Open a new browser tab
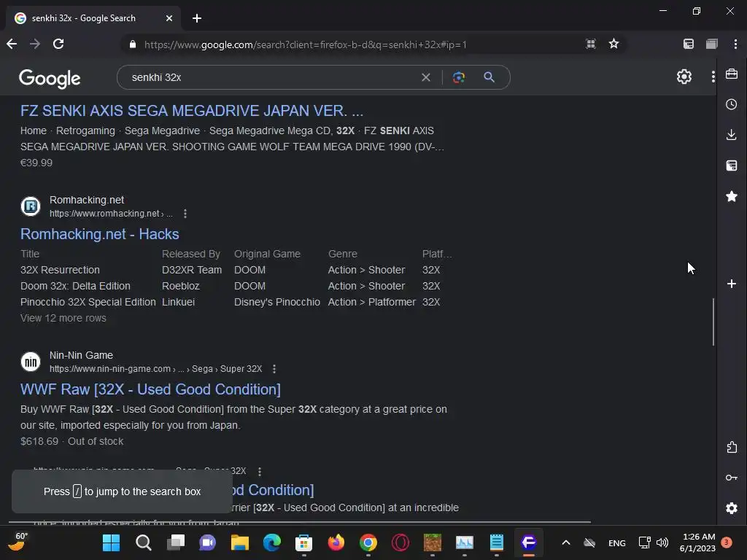 (x=197, y=18)
